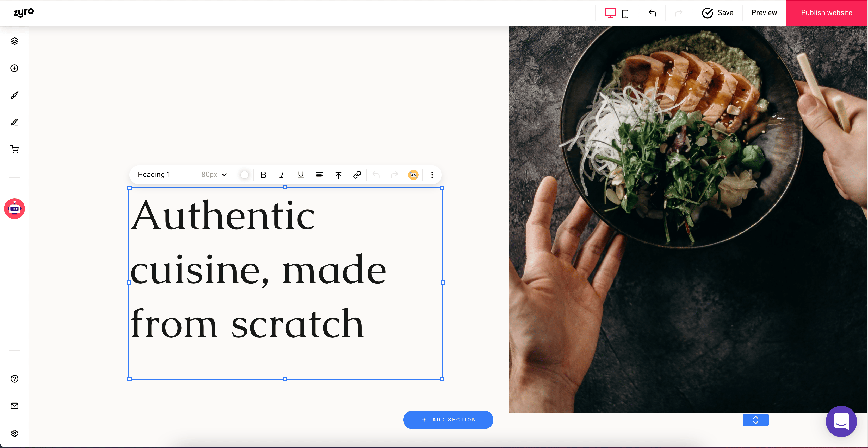Screen dimensions: 868x448
Task: Open the Online Store cart icon
Action: 15,149
